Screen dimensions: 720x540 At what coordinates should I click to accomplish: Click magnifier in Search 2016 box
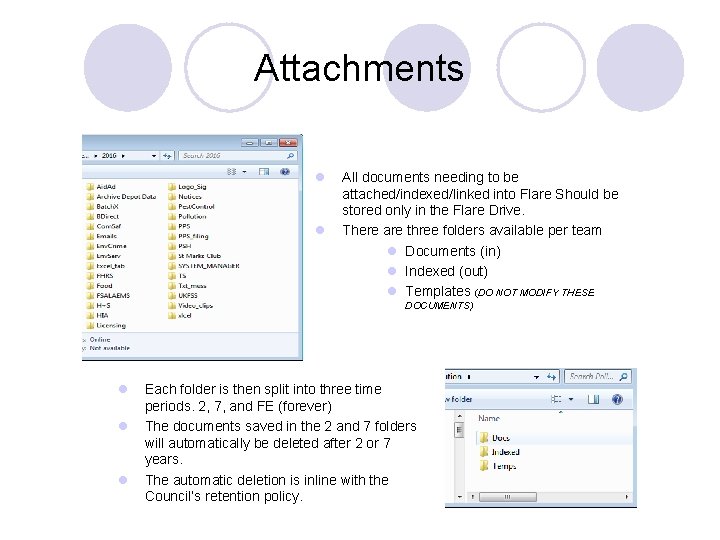coord(290,156)
